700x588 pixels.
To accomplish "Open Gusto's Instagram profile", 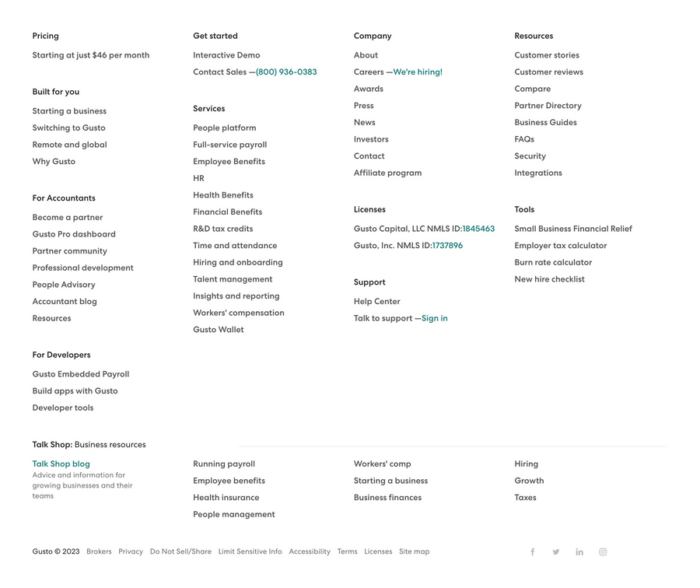I will (603, 551).
